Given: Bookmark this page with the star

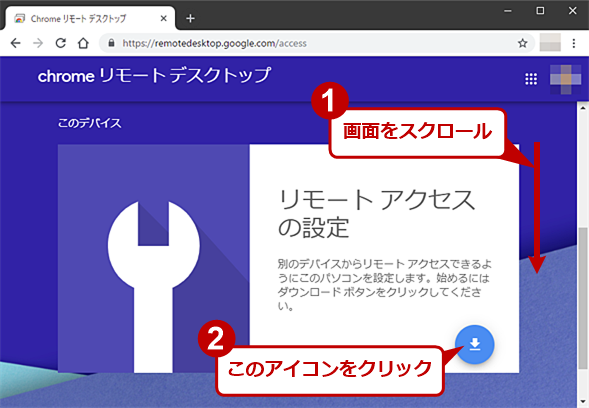Looking at the screenshot, I should tap(522, 43).
